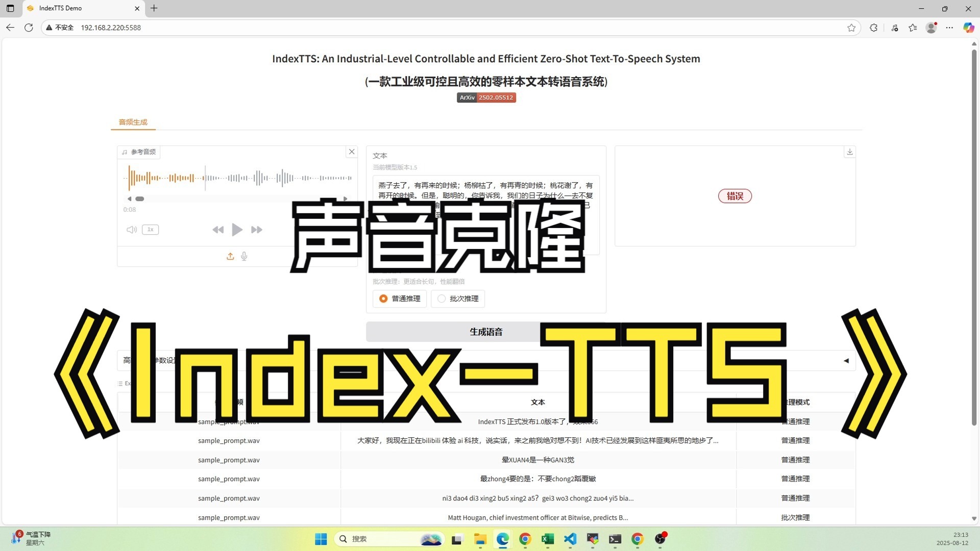Click the address bar URL
Viewport: 980px width, 551px height.
111,28
